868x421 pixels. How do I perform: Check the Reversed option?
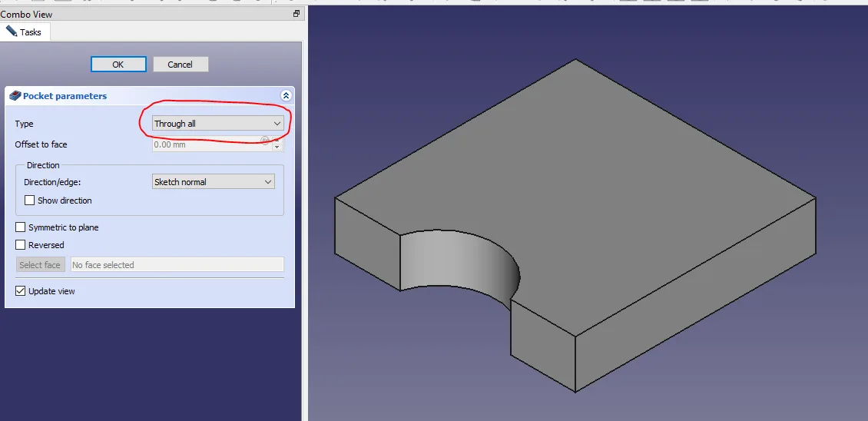(x=21, y=245)
